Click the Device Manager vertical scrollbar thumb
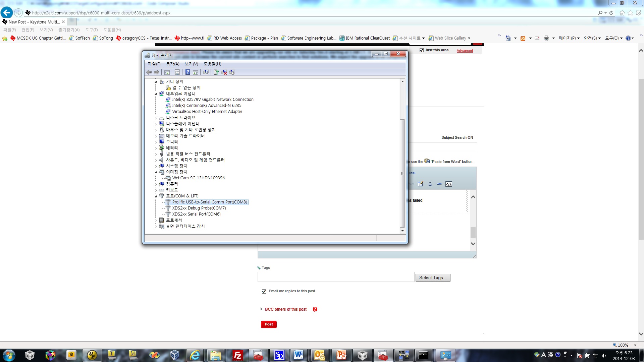Viewport: 644px width, 362px height. [x=402, y=173]
